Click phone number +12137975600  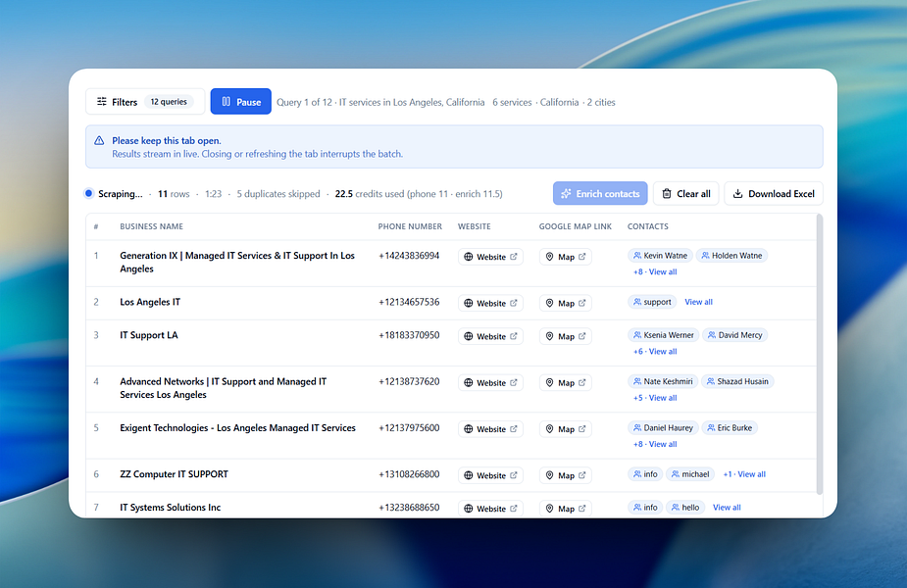(x=409, y=428)
